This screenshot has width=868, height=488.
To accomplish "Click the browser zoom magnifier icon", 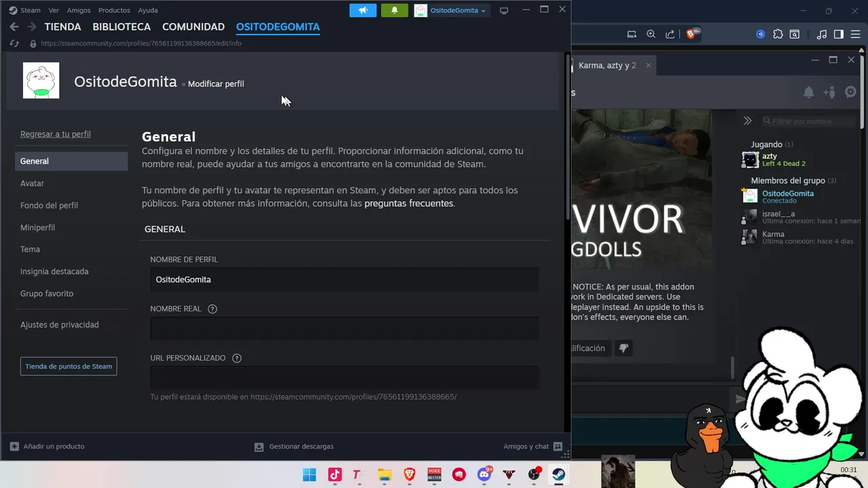I will click(x=651, y=35).
